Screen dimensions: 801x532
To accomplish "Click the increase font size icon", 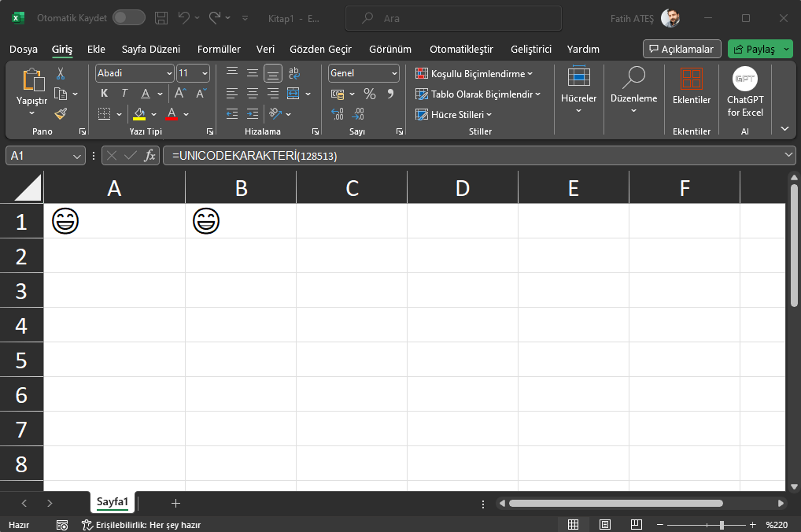I will (179, 92).
